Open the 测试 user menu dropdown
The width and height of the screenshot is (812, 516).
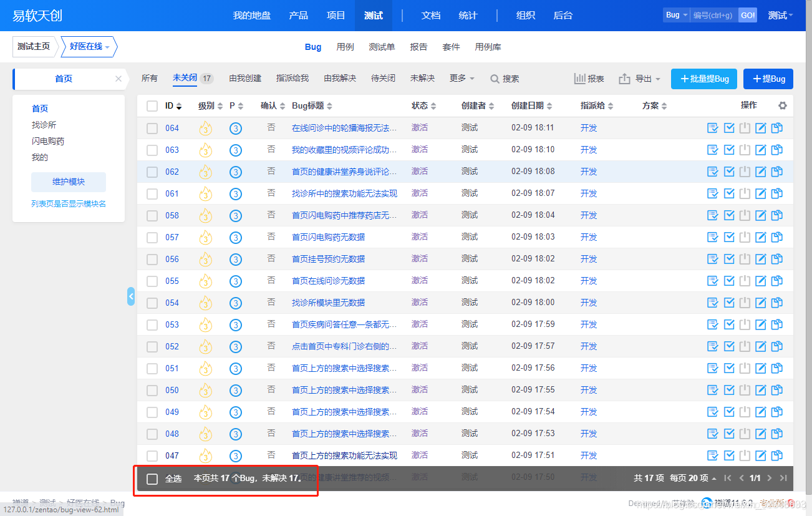pos(781,16)
